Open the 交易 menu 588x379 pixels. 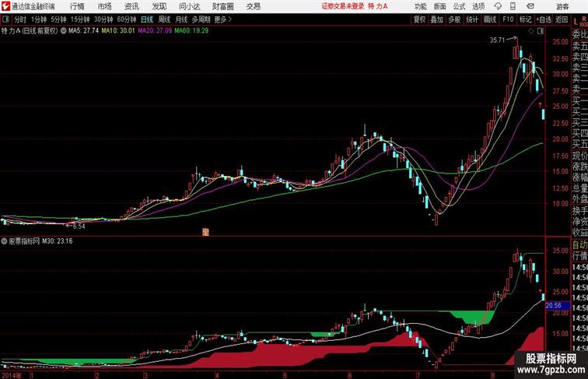point(253,6)
